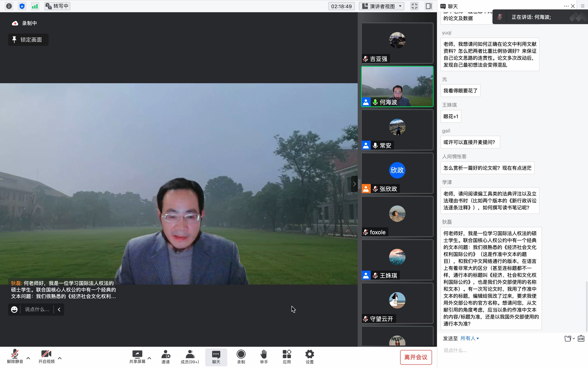Open 邀请 invite icon
588x368 pixels.
(x=166, y=357)
